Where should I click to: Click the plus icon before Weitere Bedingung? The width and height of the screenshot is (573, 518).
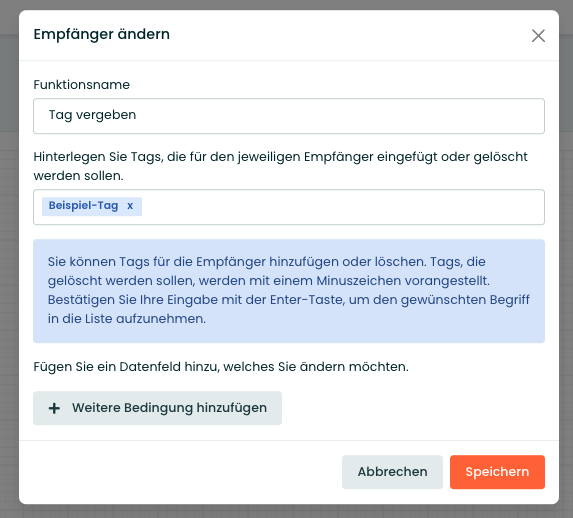pyautogui.click(x=54, y=408)
